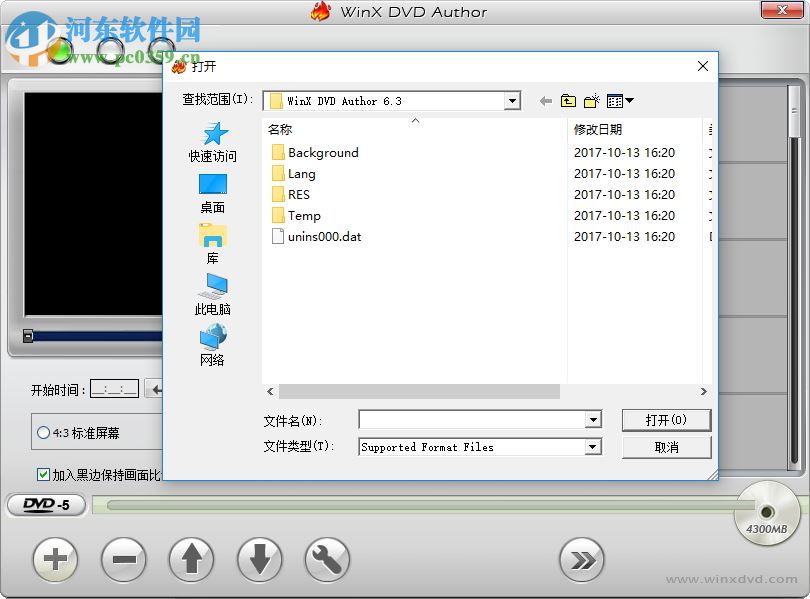The height and width of the screenshot is (599, 810).
Task: Open the Supported Format Files type dropdown
Action: click(x=594, y=447)
